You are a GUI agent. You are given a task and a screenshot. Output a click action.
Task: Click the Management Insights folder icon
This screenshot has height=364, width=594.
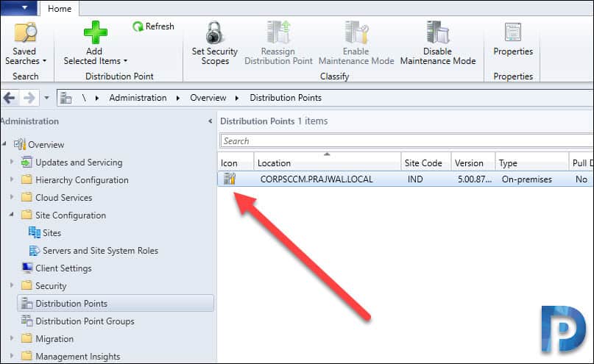click(26, 356)
